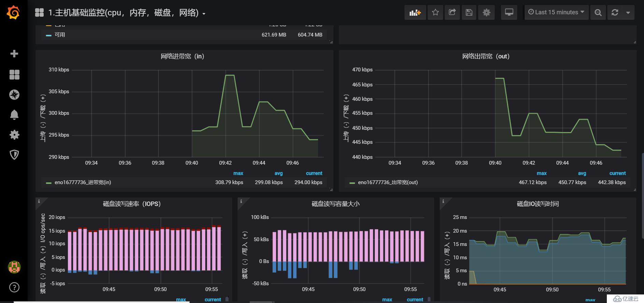This screenshot has height=303, width=644.
Task: Open the 磁盘读写速率 (IOPS) panel title menu
Action: click(x=132, y=204)
